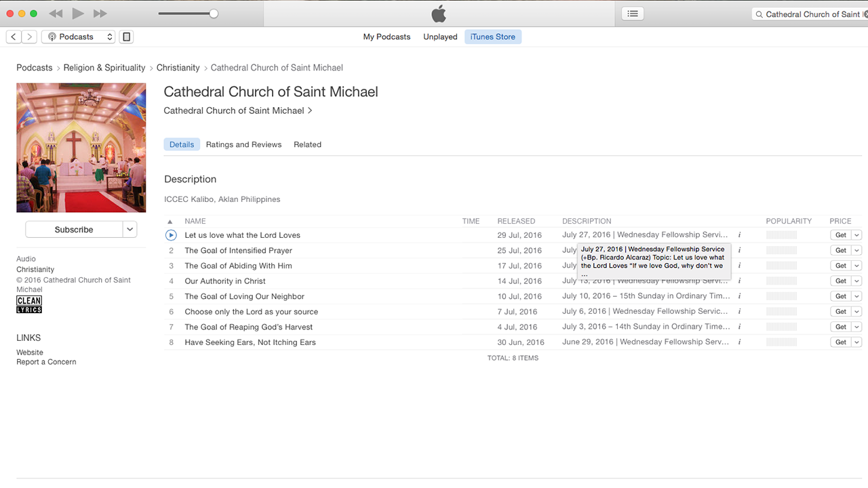Open the Podcasts media picker dropdown

79,37
